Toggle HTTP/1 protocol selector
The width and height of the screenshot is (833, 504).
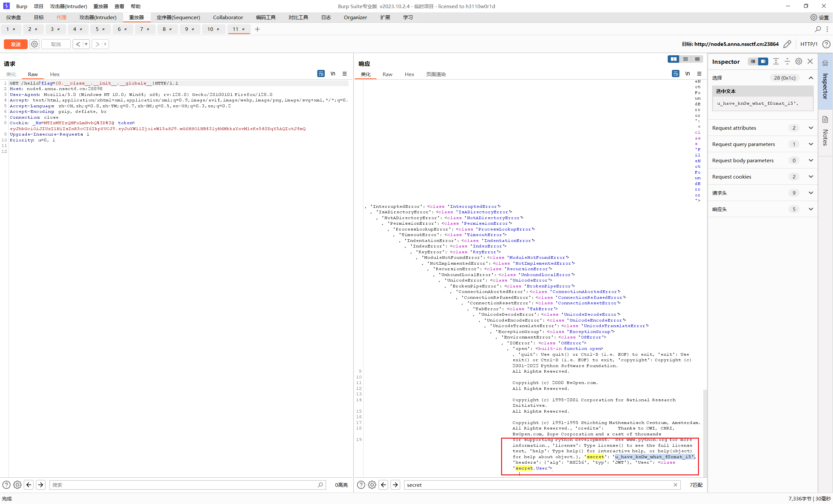[809, 44]
